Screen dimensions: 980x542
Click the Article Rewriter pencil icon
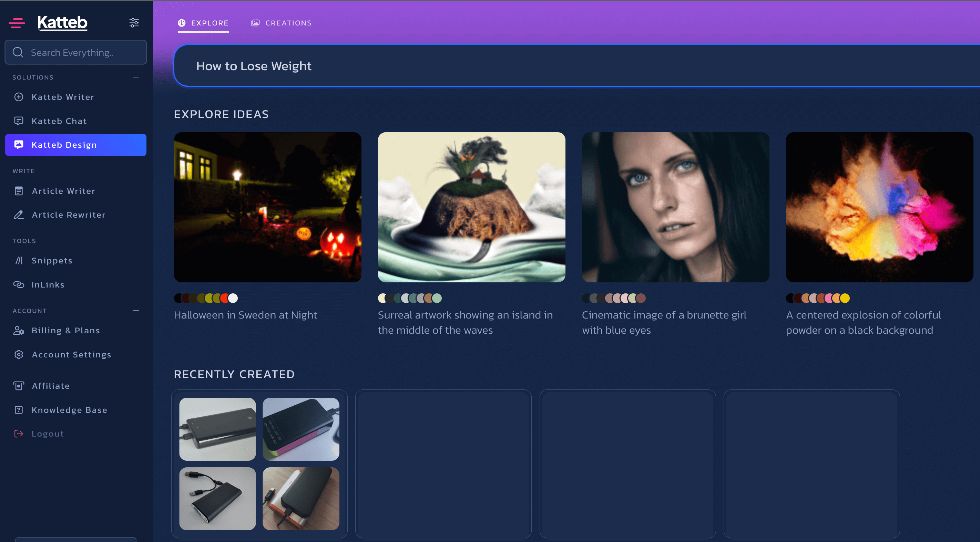coord(19,215)
